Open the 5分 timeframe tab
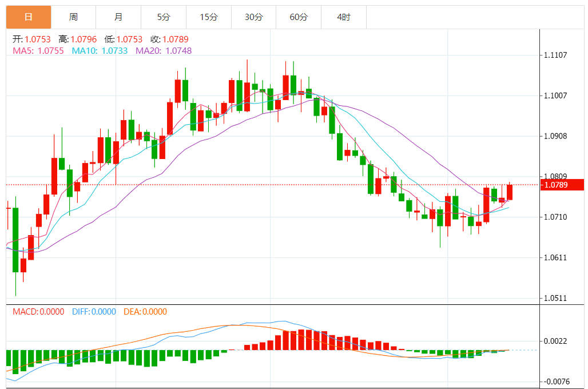588x389 pixels. pyautogui.click(x=164, y=17)
